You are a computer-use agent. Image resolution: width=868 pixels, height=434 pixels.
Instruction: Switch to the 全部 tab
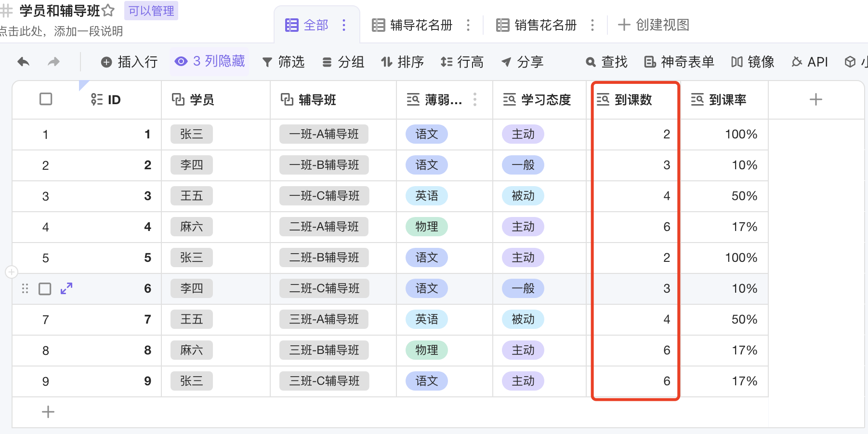tap(316, 25)
